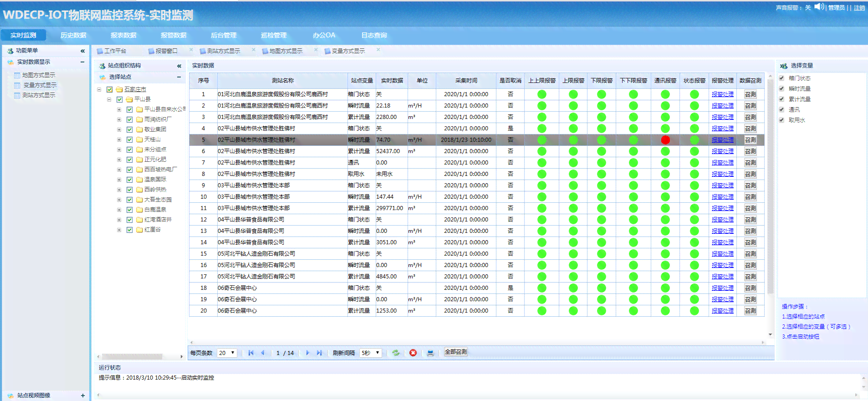
Task: Open the 巡检管理 menu
Action: coord(274,35)
